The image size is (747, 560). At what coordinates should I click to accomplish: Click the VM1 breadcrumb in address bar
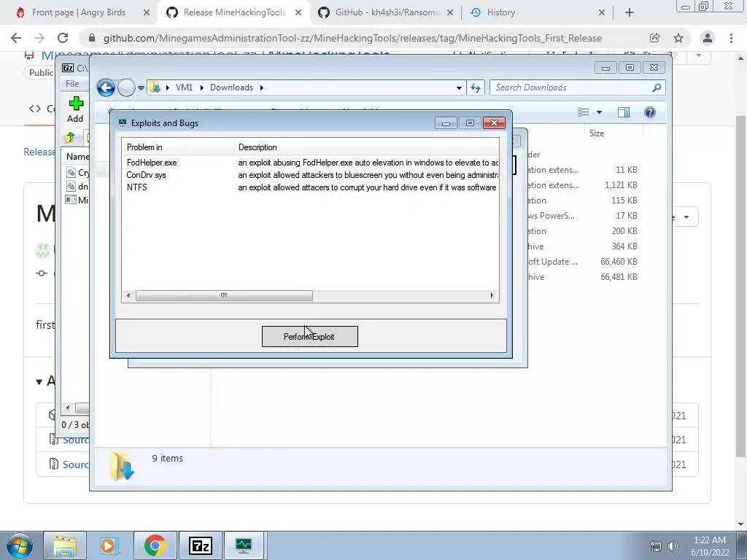[184, 87]
